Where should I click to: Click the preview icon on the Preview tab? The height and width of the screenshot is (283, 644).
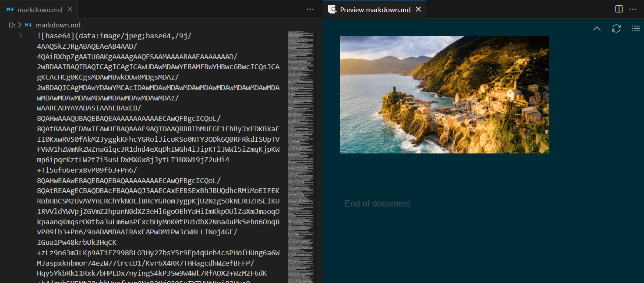click(332, 9)
